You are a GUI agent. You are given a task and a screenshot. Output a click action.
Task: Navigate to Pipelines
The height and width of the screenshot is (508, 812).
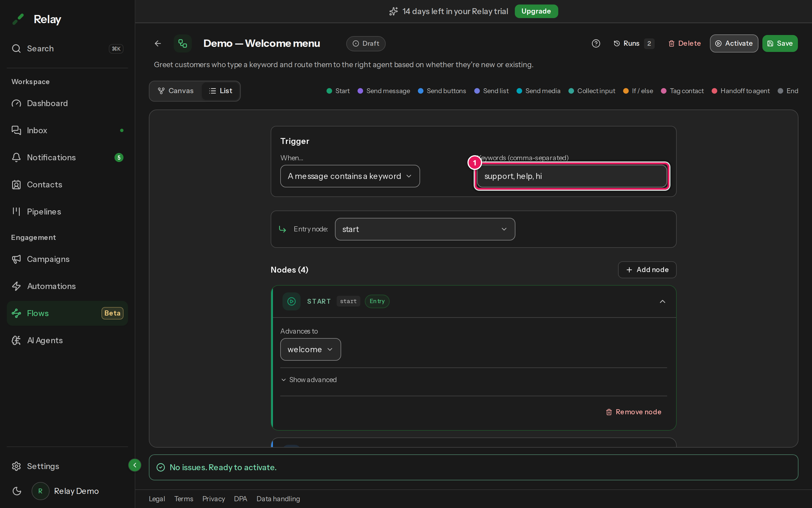click(x=67, y=212)
